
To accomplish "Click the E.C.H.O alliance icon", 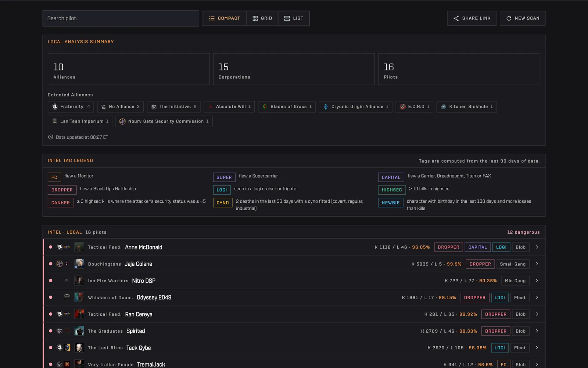I will tap(402, 107).
